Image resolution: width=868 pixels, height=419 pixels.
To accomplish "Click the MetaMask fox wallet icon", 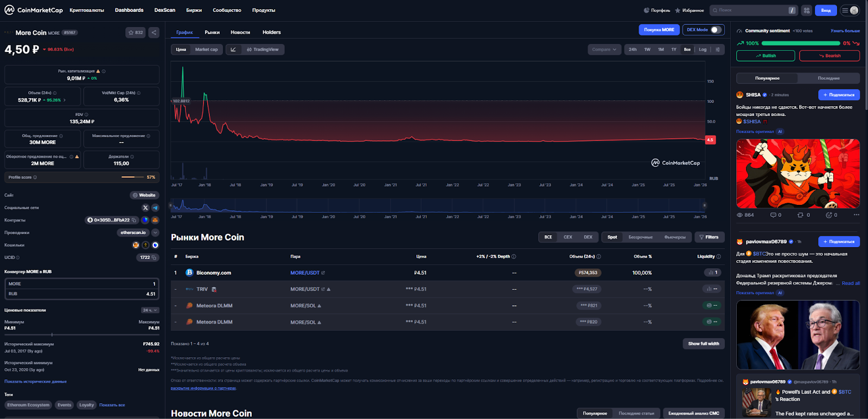I will click(136, 245).
